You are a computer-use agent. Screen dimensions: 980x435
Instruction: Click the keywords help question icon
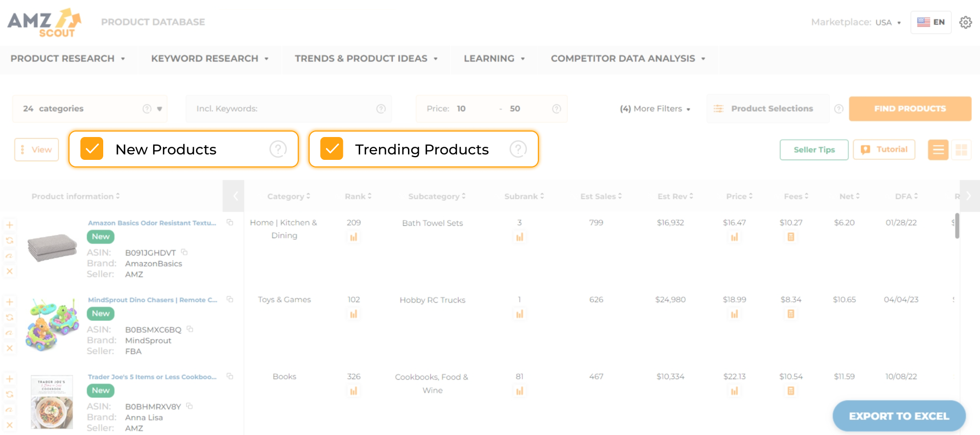[x=381, y=109]
